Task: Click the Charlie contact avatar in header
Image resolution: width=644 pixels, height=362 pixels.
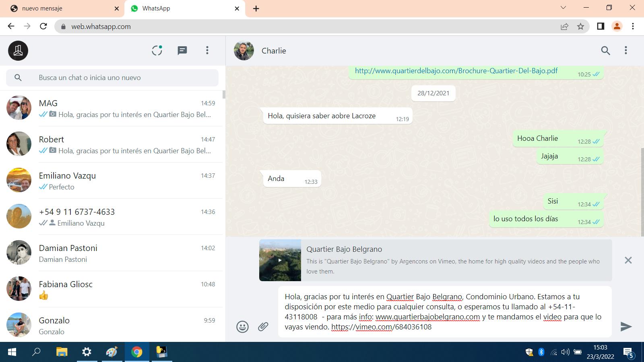Action: (244, 51)
